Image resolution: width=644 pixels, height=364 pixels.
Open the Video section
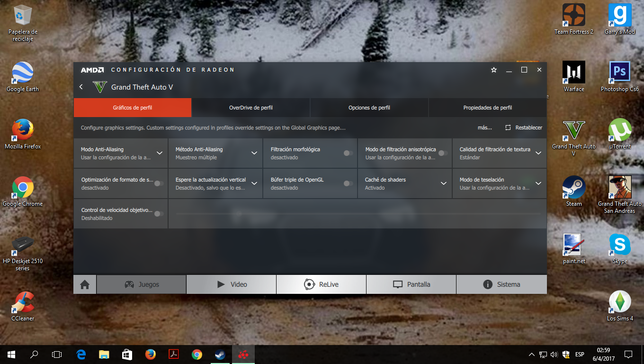[232, 284]
